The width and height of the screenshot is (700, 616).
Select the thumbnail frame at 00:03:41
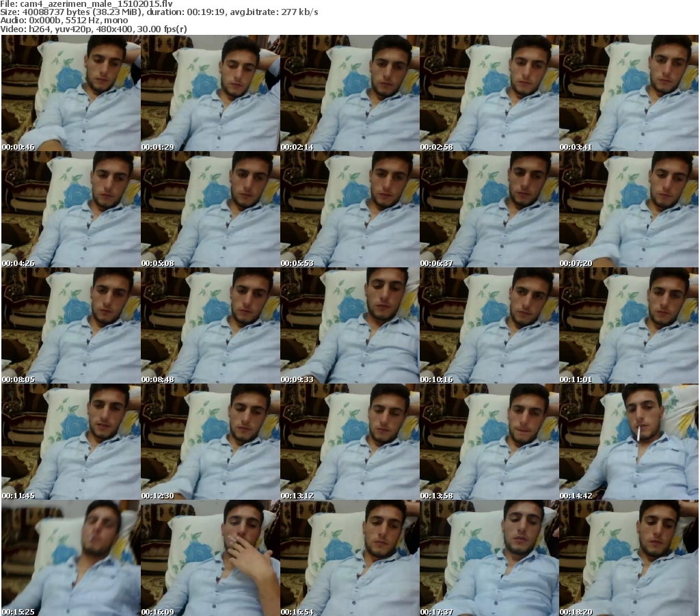629,93
